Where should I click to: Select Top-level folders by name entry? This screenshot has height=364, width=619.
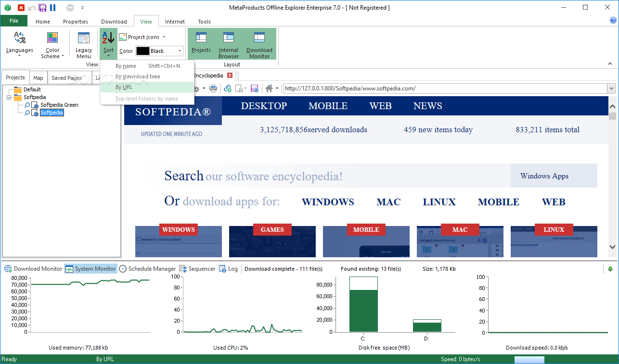147,99
